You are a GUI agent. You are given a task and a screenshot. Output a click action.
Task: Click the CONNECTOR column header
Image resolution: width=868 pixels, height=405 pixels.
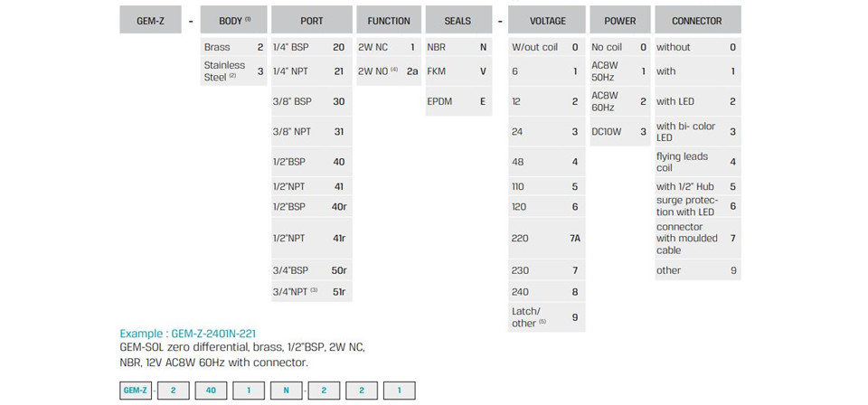tap(697, 21)
